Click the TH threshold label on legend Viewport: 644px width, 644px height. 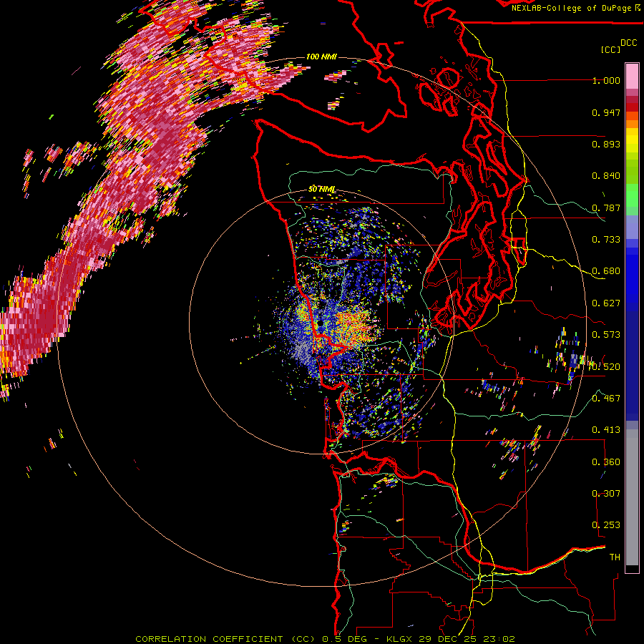click(615, 557)
